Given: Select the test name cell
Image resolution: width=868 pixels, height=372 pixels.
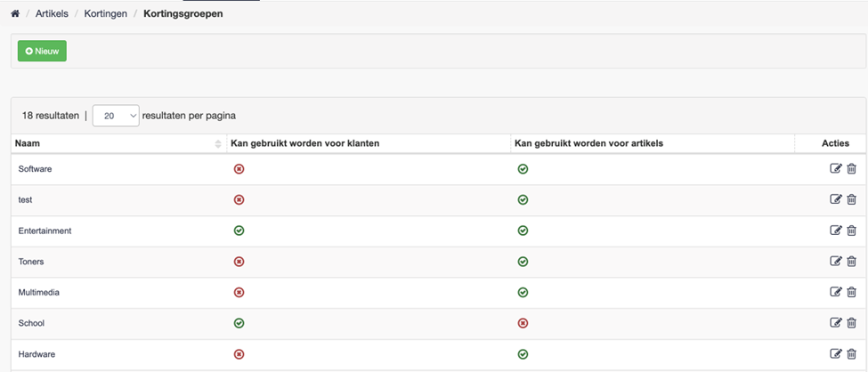Looking at the screenshot, I should [x=118, y=200].
